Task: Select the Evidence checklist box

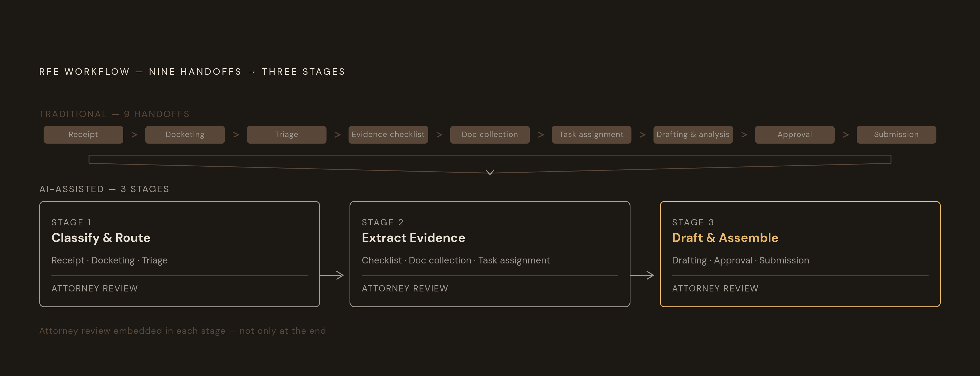Action: [388, 135]
